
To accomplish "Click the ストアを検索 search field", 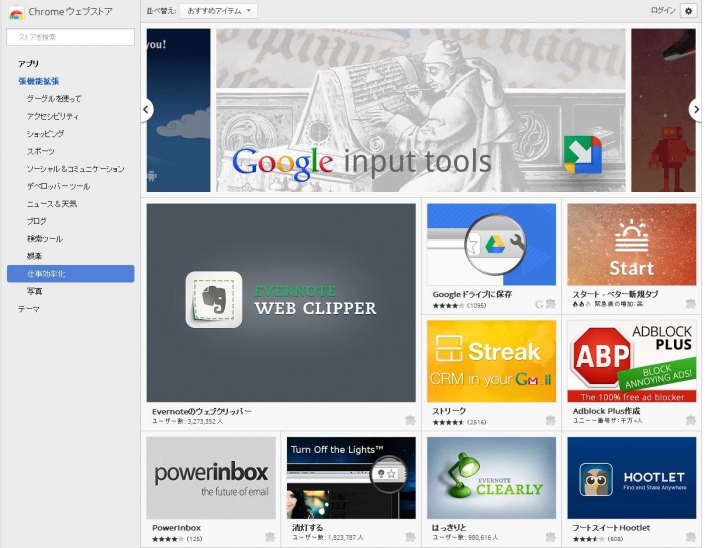I will click(x=71, y=37).
